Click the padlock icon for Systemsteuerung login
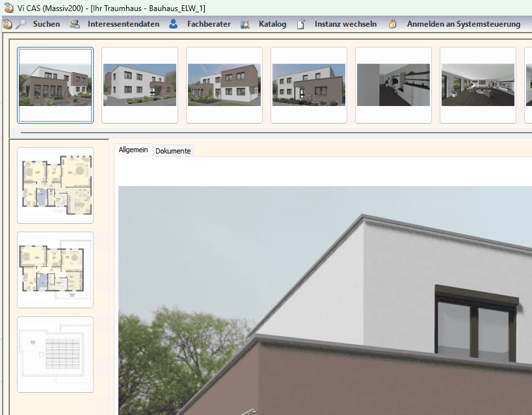The image size is (532, 415). click(x=393, y=24)
